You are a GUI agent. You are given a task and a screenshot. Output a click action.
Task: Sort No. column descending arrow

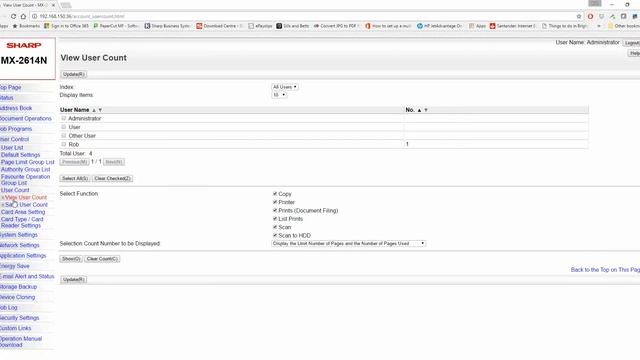point(426,110)
